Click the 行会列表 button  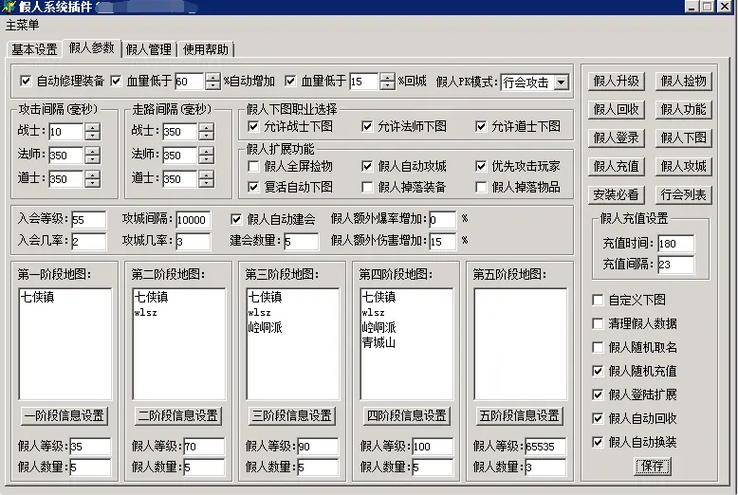684,194
